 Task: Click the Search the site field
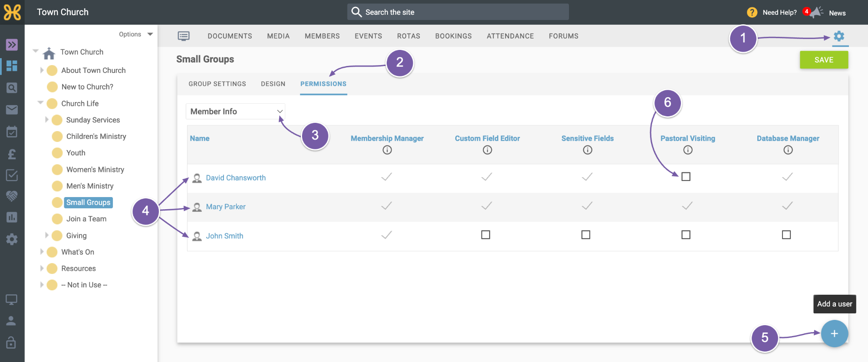tap(458, 12)
